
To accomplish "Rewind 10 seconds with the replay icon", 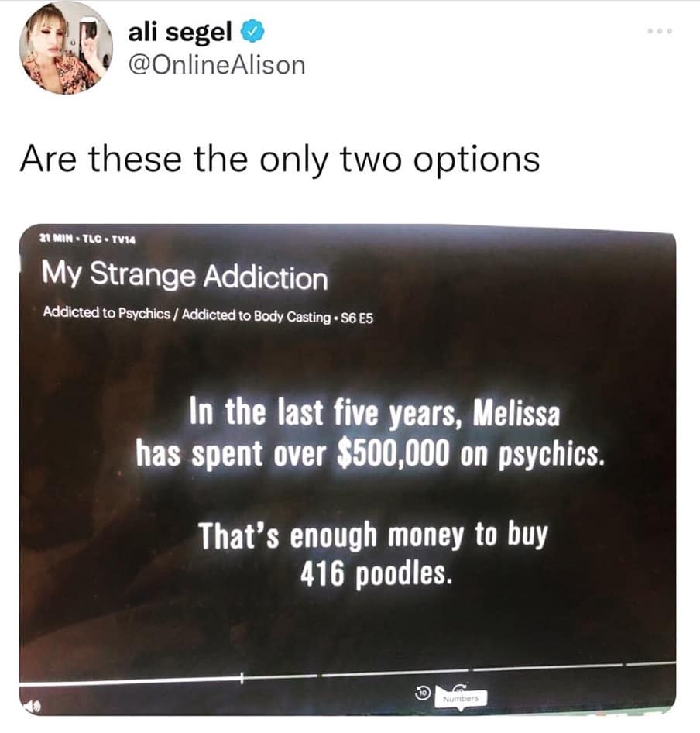I will pos(423,692).
